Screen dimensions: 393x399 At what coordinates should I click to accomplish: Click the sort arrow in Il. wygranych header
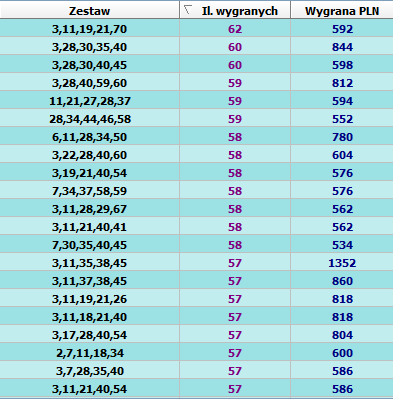click(188, 10)
